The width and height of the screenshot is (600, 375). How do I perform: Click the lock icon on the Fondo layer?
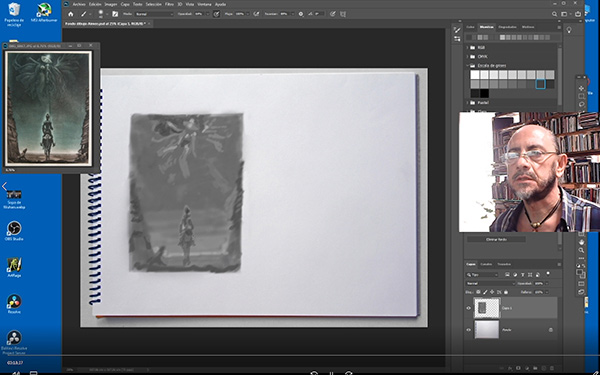[551, 329]
